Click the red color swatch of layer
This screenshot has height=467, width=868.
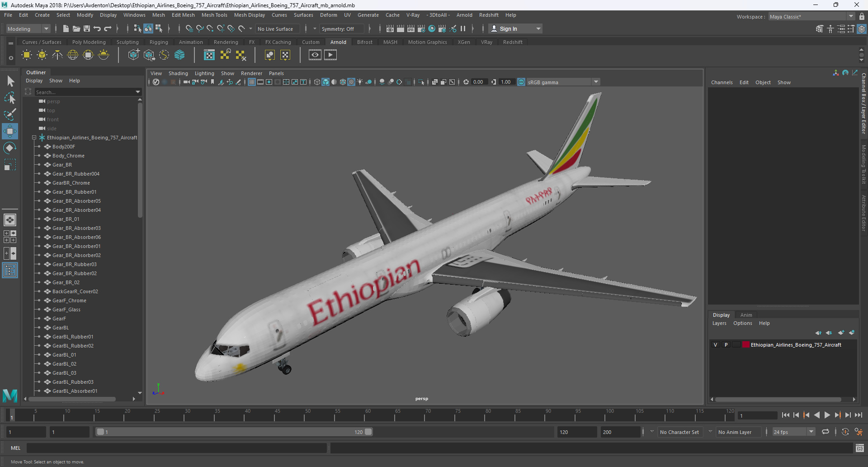745,345
